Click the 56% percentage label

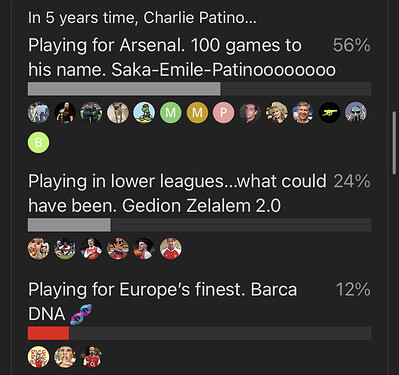(351, 45)
